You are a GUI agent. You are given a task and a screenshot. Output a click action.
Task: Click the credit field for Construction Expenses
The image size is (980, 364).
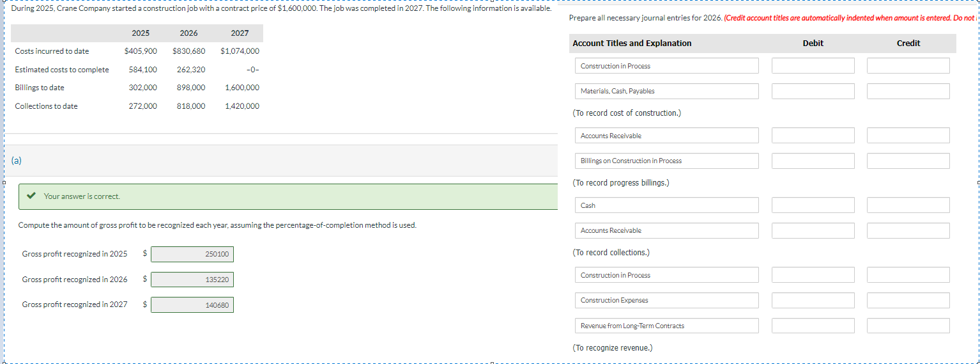click(908, 300)
